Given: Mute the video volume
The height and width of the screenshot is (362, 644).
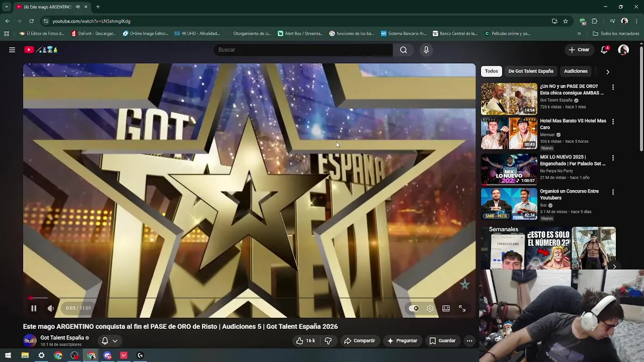Looking at the screenshot, I should [51, 308].
